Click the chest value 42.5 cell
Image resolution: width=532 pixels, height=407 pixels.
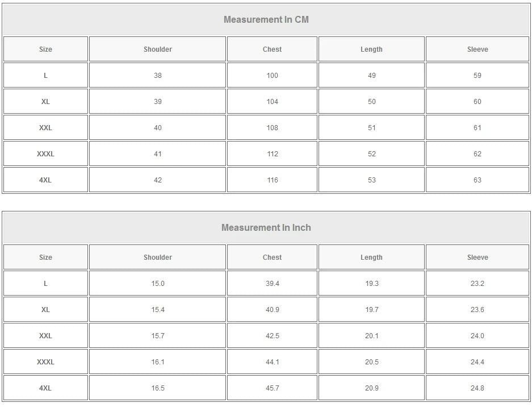coord(272,336)
